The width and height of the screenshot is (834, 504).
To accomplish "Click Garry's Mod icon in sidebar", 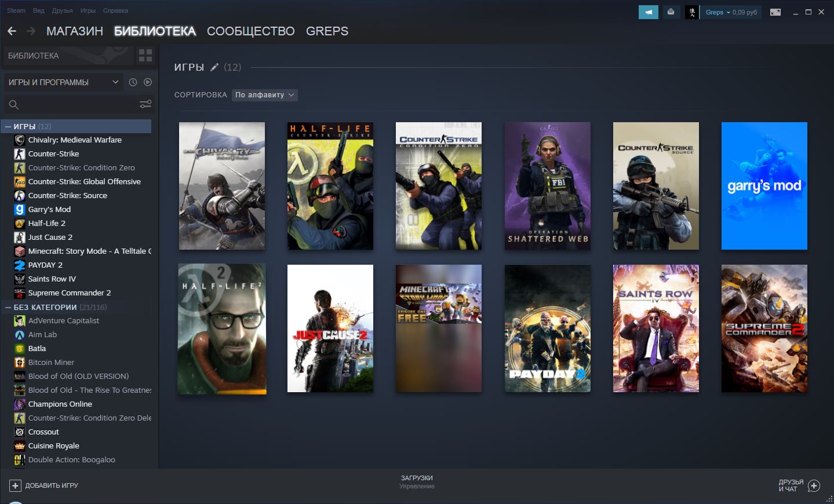I will (20, 209).
